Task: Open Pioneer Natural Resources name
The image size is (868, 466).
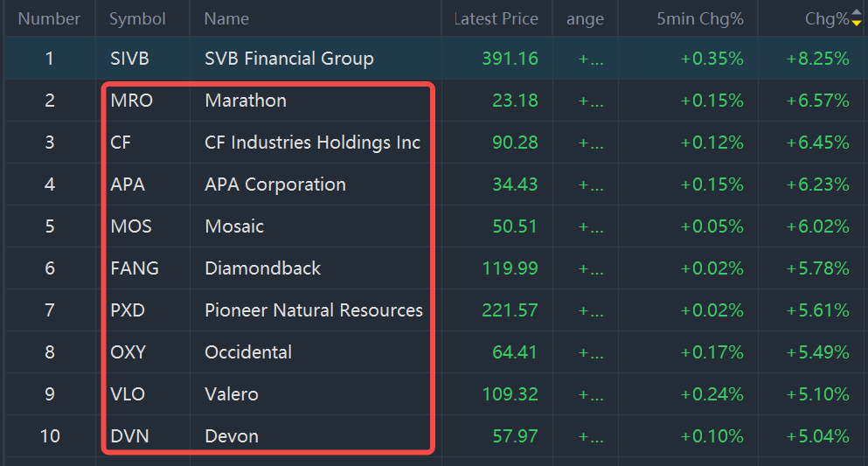Action: pyautogui.click(x=313, y=310)
